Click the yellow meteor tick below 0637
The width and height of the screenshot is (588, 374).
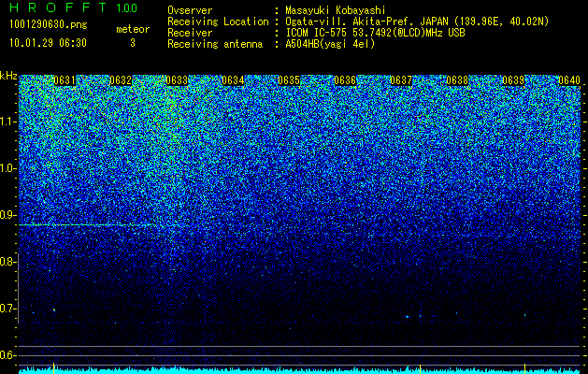(420, 368)
